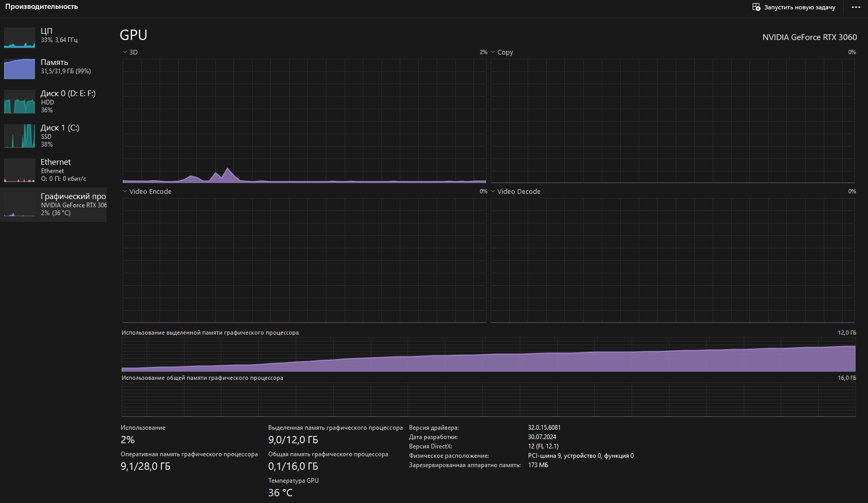Select the Графический процессор sidebar item
Image resolution: width=868 pixels, height=503 pixels.
coord(54,205)
